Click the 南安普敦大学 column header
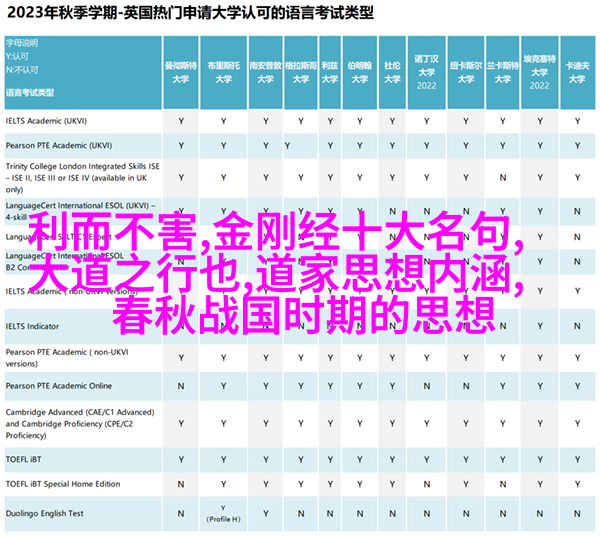 coord(266,72)
